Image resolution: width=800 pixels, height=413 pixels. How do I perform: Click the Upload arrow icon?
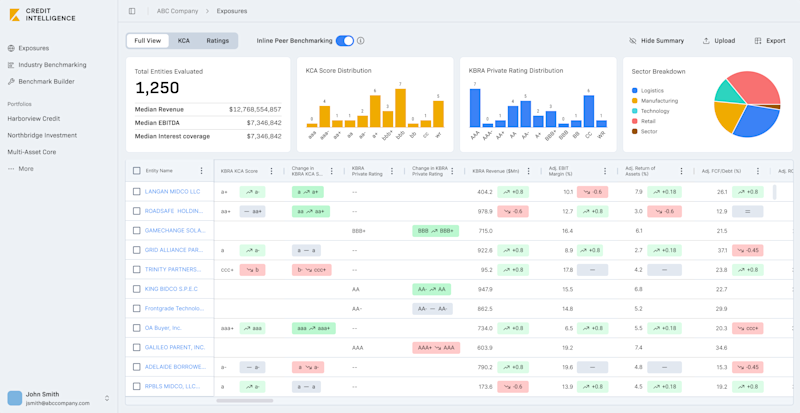point(706,41)
